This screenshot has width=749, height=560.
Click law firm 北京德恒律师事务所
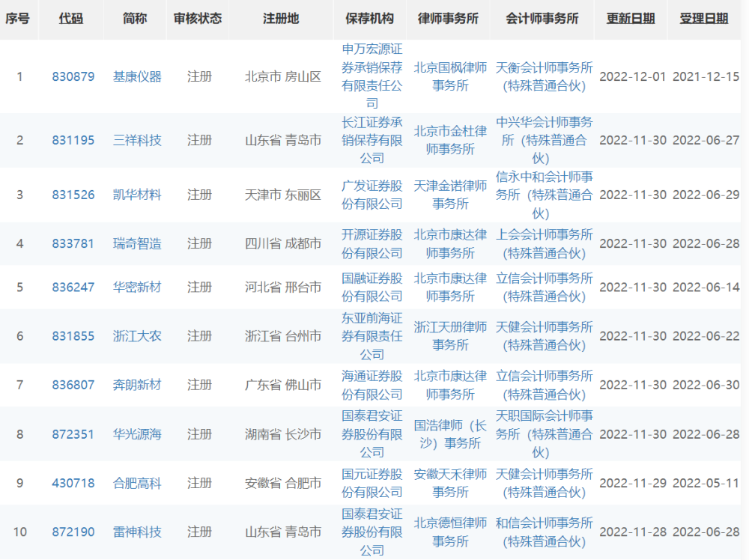coord(450,532)
